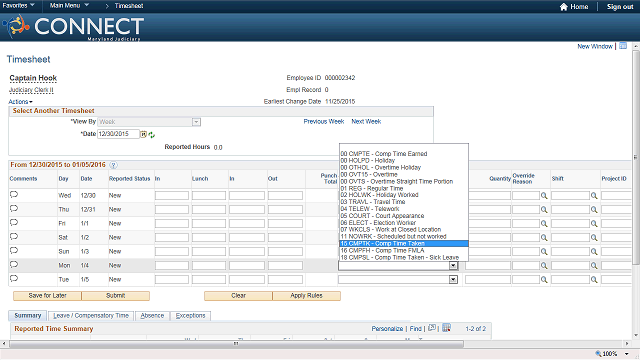
Task: Go to the Next Week link
Action: point(366,122)
